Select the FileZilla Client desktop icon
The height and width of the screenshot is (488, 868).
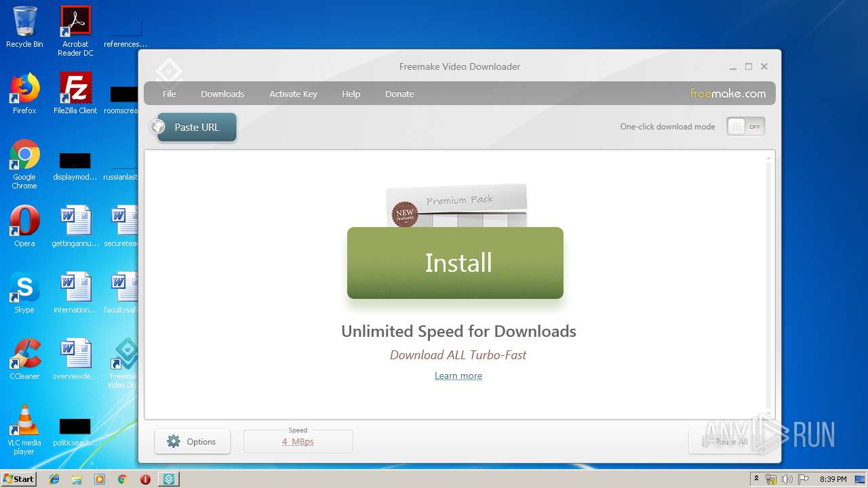pyautogui.click(x=75, y=94)
